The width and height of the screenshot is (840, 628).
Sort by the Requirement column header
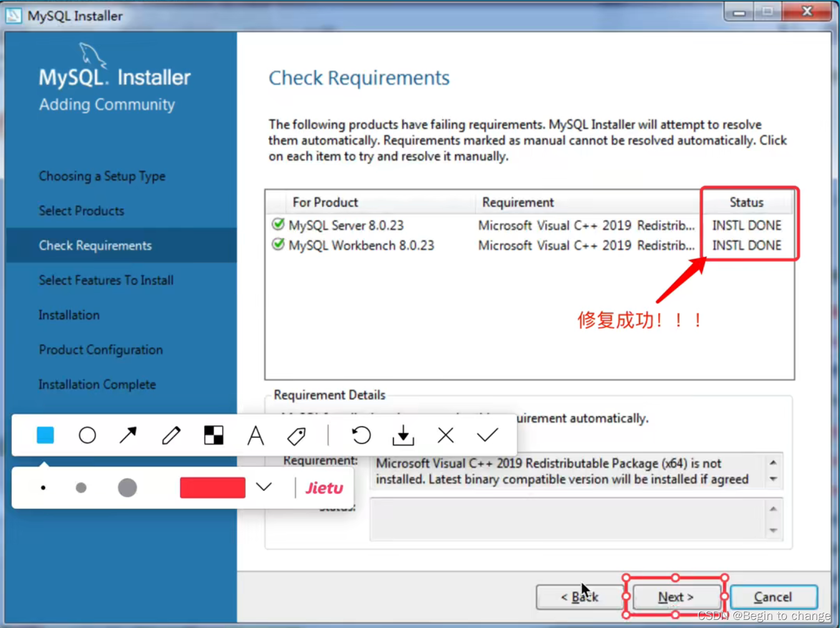pos(588,202)
